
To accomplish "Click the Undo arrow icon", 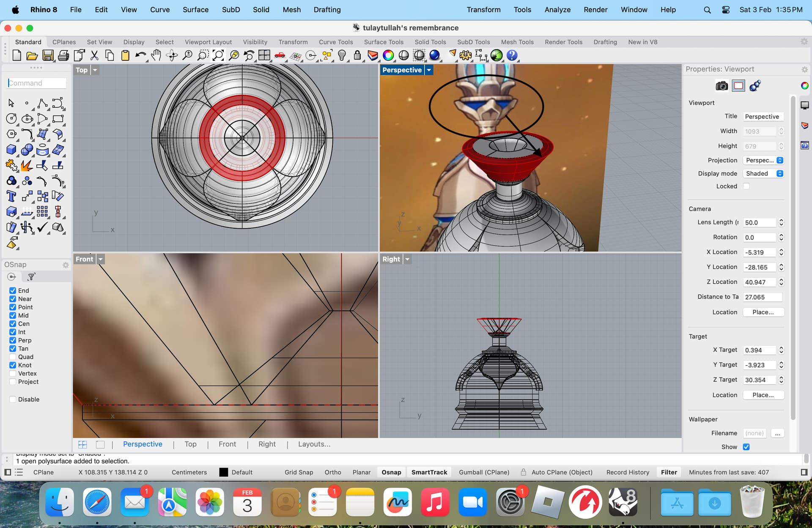I will 140,55.
